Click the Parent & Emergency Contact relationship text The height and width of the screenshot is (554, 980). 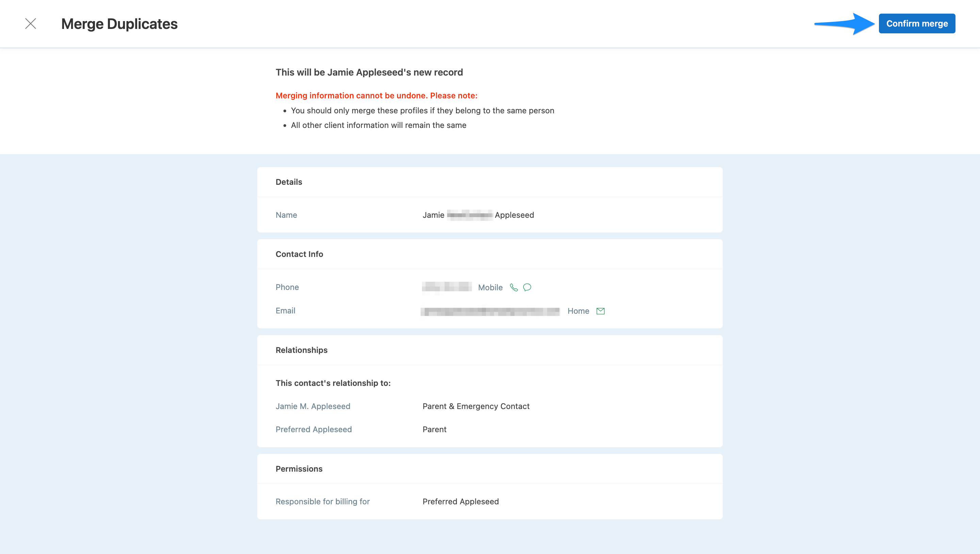point(476,406)
